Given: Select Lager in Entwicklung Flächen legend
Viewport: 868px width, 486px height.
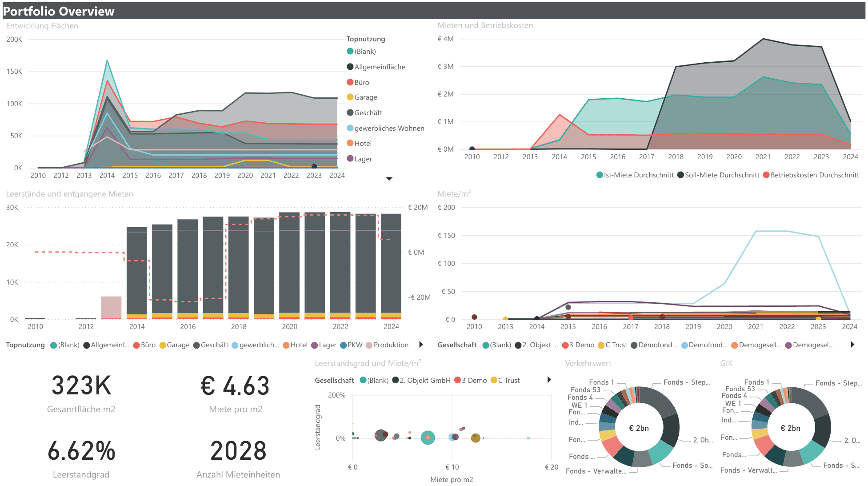Looking at the screenshot, I should click(x=360, y=159).
